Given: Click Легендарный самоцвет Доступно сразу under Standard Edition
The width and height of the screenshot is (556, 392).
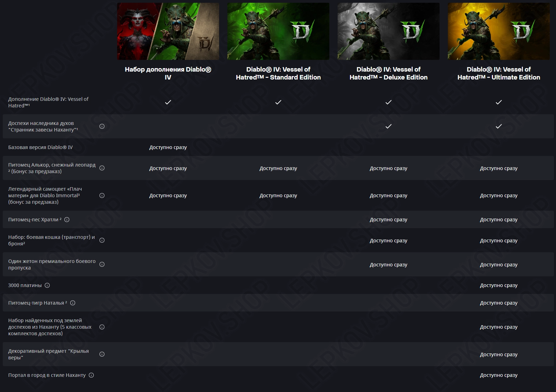Looking at the screenshot, I should tap(278, 195).
